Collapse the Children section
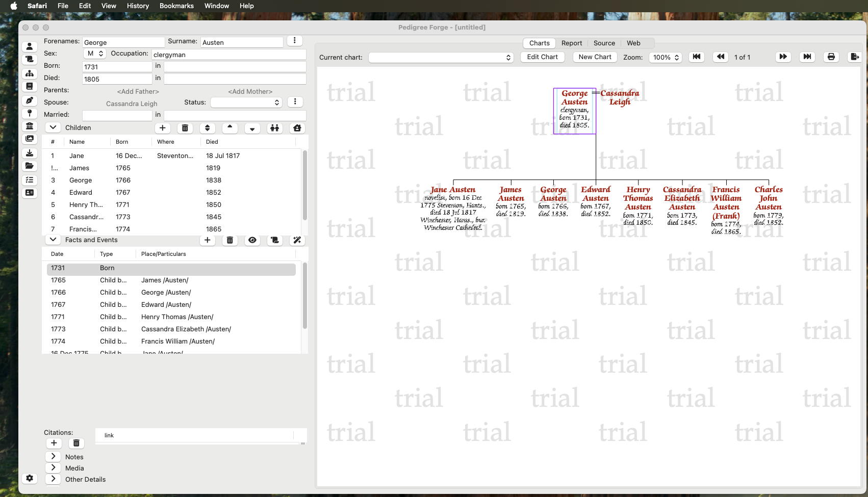The width and height of the screenshot is (868, 497). pyautogui.click(x=53, y=127)
